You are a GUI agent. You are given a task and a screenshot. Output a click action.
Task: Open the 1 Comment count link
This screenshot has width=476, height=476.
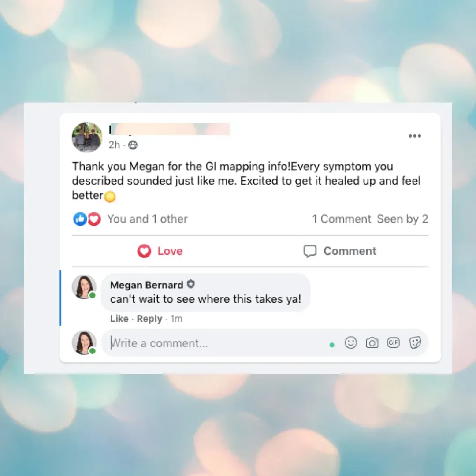coord(342,219)
